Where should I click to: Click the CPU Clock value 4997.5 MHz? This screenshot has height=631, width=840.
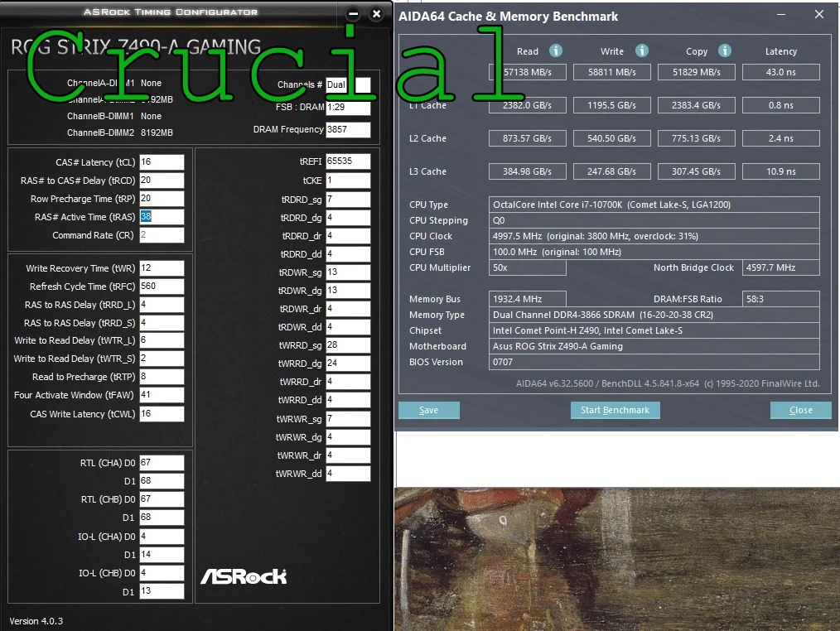(x=654, y=236)
